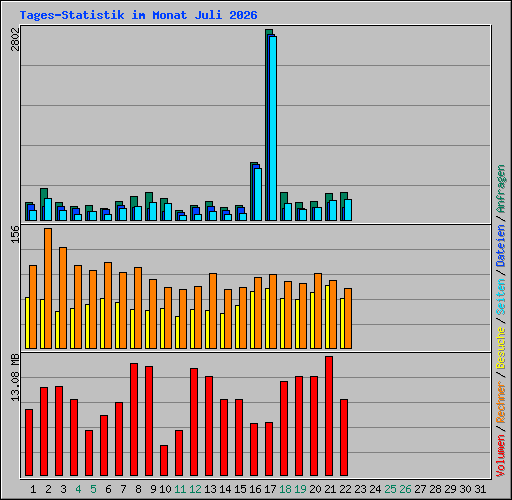Click green day '12' on the x-axis
The image size is (512, 500).
click(x=195, y=489)
